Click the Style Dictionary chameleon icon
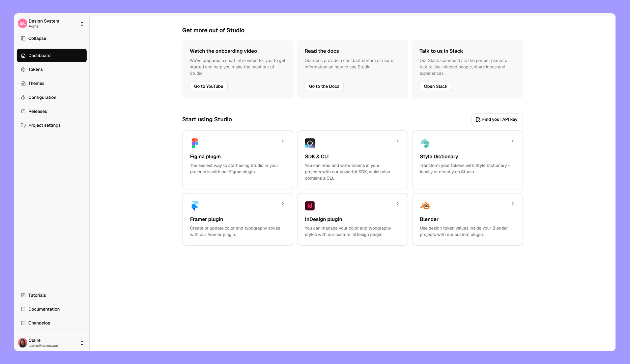Viewport: 630px width, 364px height. (425, 143)
